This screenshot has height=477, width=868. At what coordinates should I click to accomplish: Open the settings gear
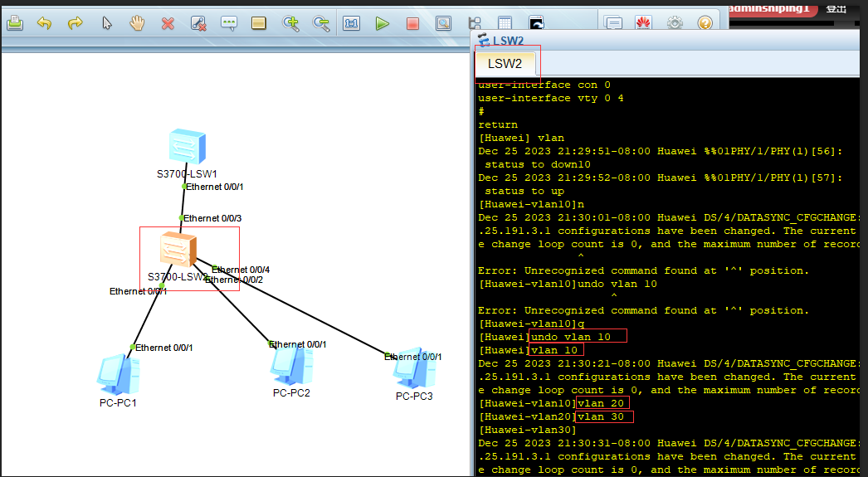675,23
